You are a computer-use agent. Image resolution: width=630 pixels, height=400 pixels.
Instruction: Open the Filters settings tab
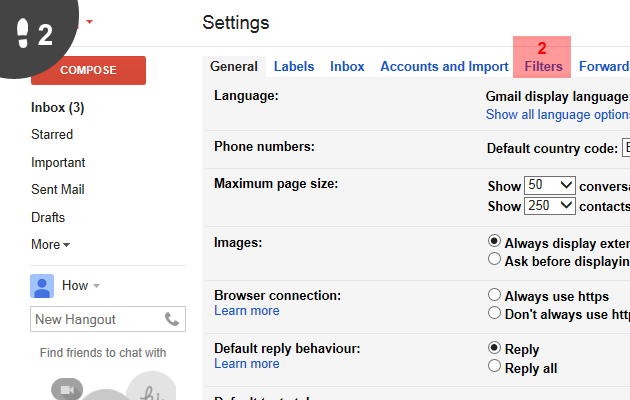coord(543,66)
